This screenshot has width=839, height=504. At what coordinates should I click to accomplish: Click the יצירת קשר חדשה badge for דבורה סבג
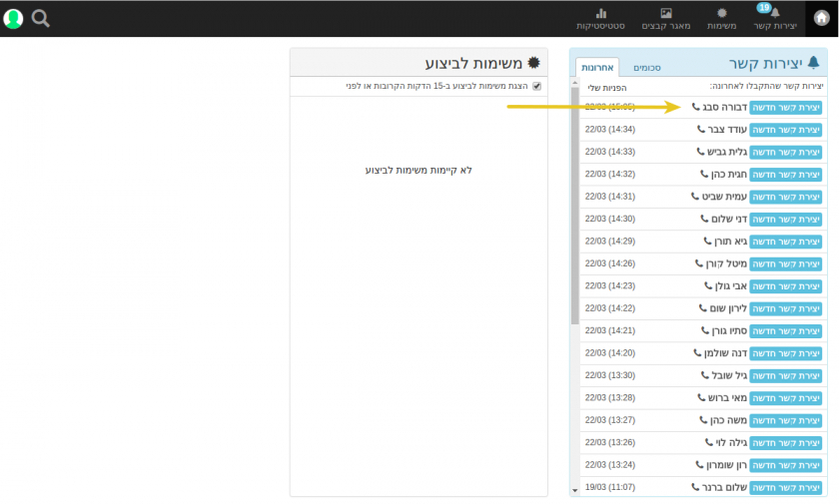(785, 108)
